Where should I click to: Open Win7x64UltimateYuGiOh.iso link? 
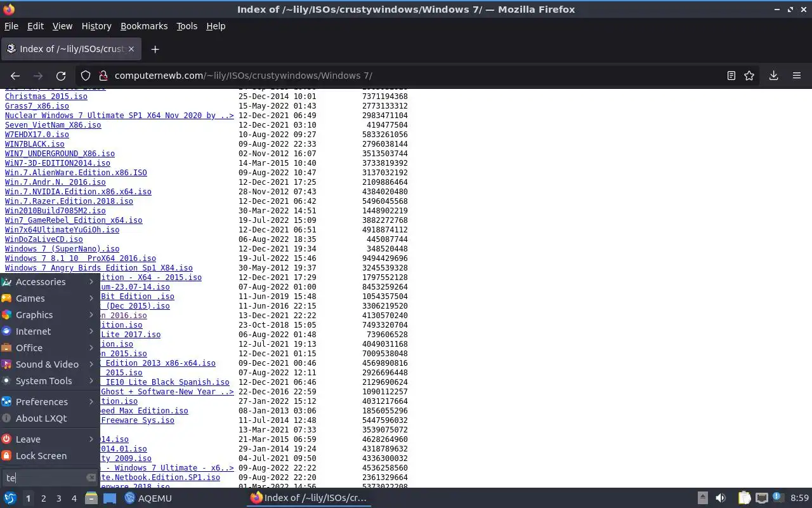tap(62, 230)
